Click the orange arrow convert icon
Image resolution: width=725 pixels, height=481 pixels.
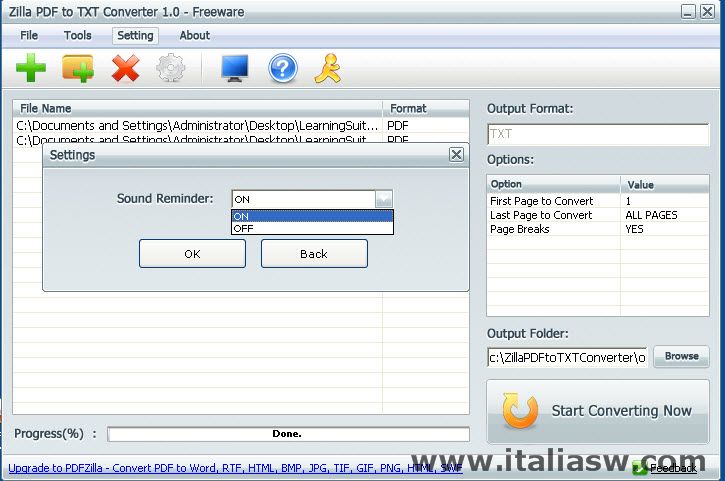tap(520, 410)
